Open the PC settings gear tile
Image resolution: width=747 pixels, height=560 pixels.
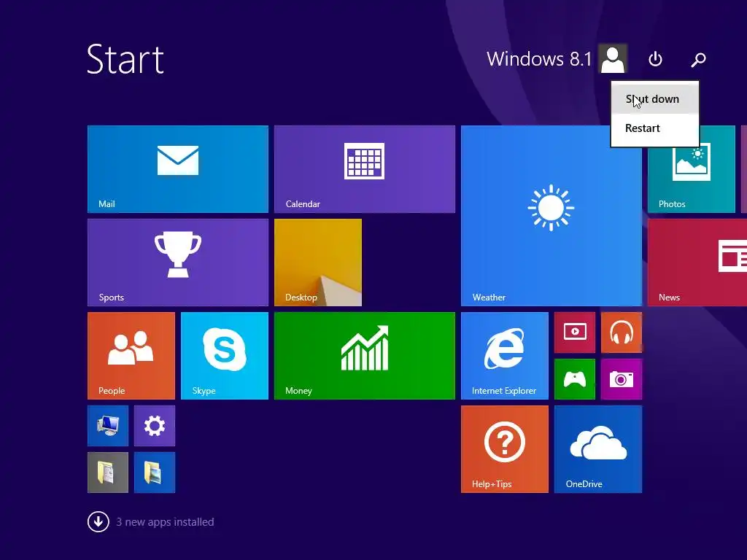155,426
